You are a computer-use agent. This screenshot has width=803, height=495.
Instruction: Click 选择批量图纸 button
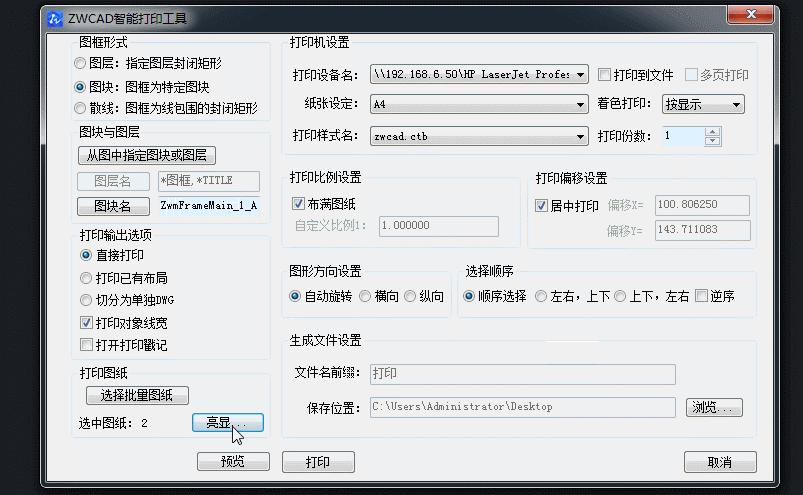pos(137,395)
